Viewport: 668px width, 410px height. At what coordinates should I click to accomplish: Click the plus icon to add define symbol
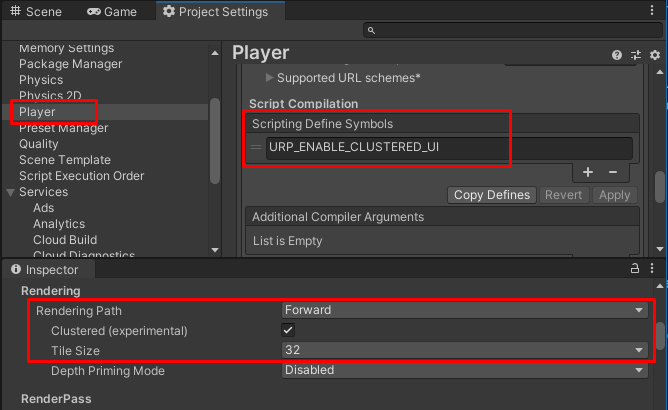(x=588, y=173)
